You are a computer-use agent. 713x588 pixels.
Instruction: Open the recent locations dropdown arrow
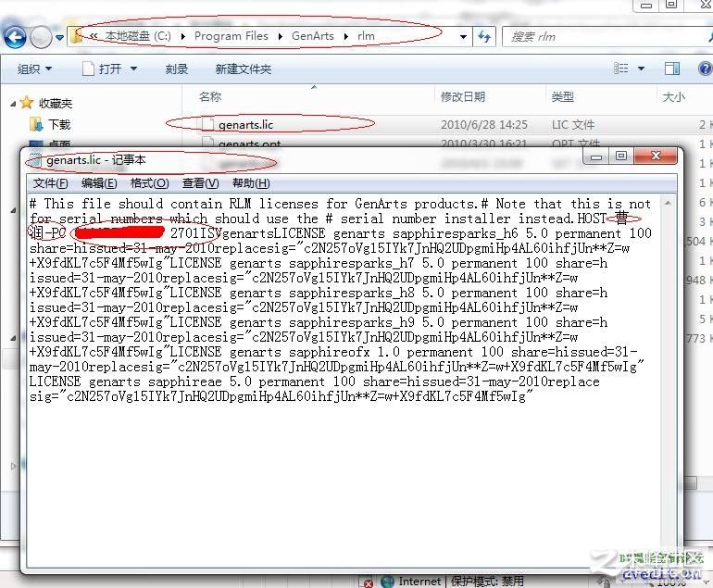tap(59, 37)
